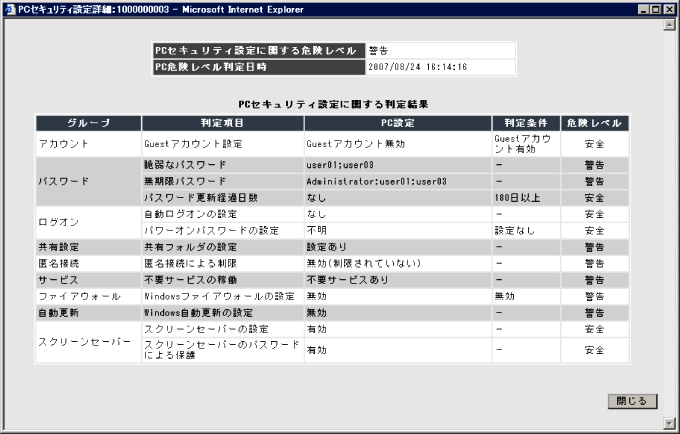Maximize the Internet Explorer window
680x434 pixels.
click(656, 9)
